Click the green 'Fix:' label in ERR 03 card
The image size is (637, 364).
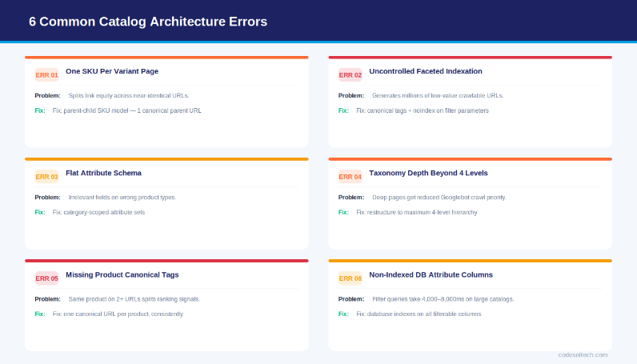click(x=40, y=212)
